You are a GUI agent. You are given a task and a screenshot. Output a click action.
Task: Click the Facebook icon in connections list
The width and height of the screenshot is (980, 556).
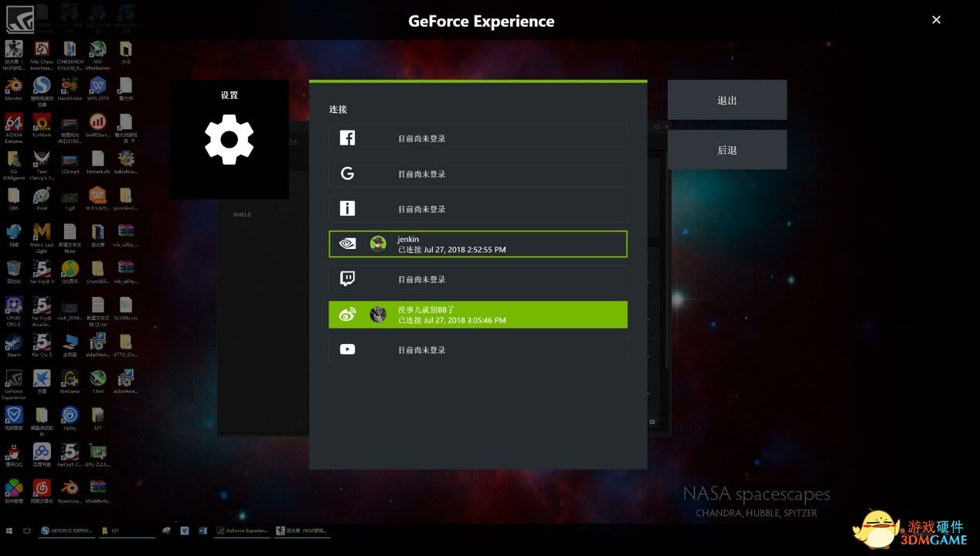tap(347, 138)
